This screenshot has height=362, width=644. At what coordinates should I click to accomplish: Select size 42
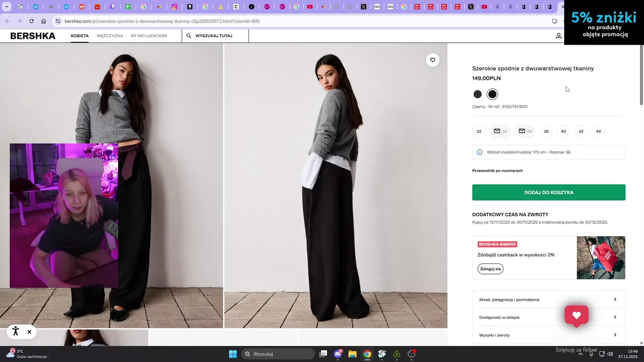(581, 131)
